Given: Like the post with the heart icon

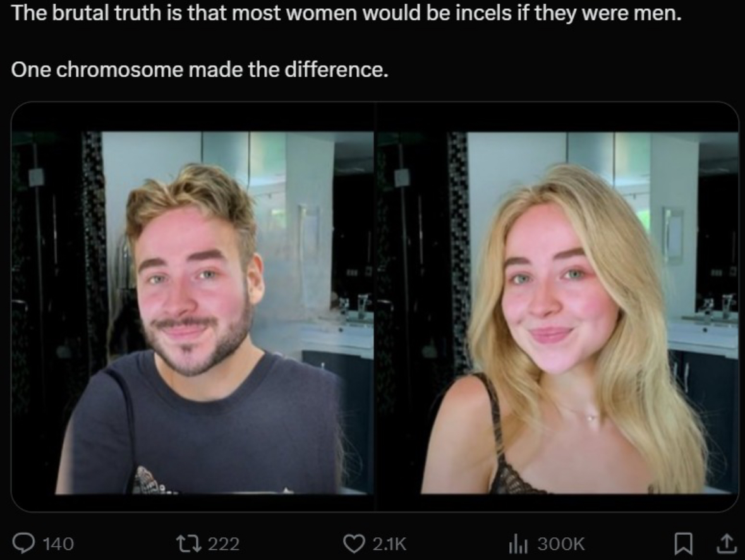Looking at the screenshot, I should tap(354, 544).
